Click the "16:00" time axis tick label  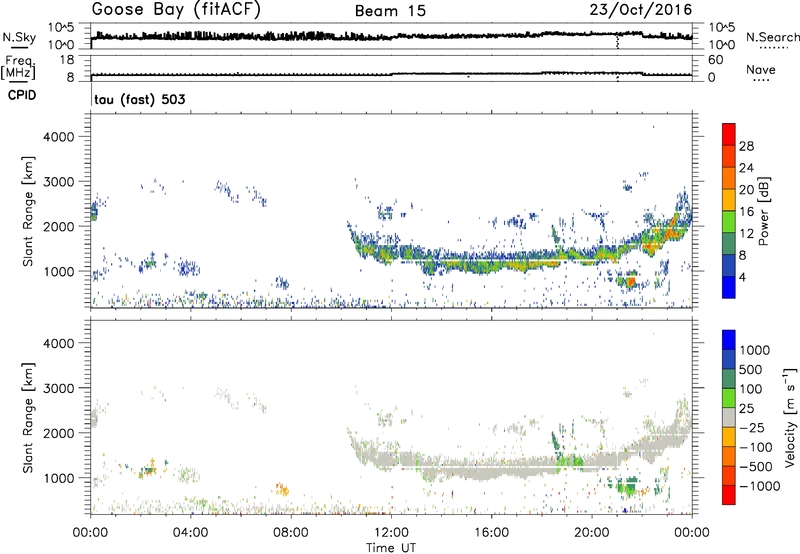[491, 533]
